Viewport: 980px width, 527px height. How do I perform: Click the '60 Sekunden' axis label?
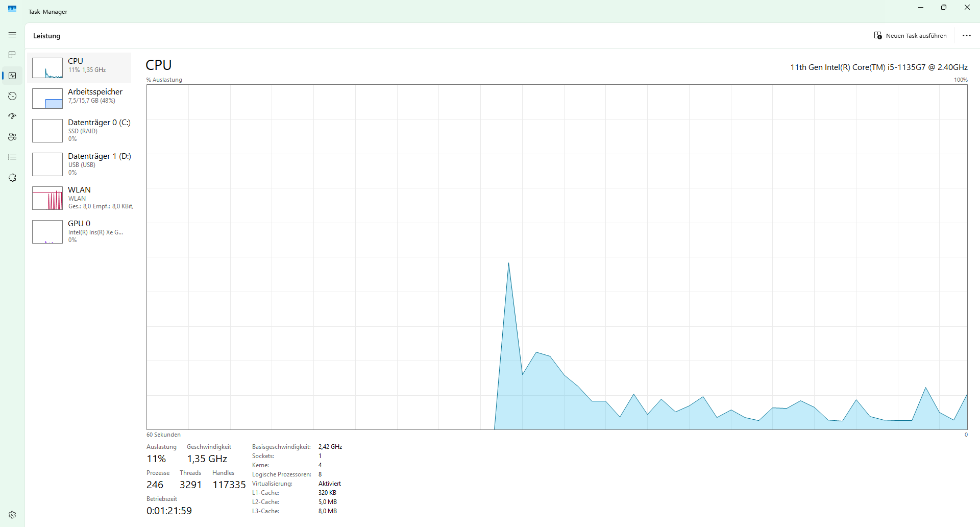click(x=163, y=435)
